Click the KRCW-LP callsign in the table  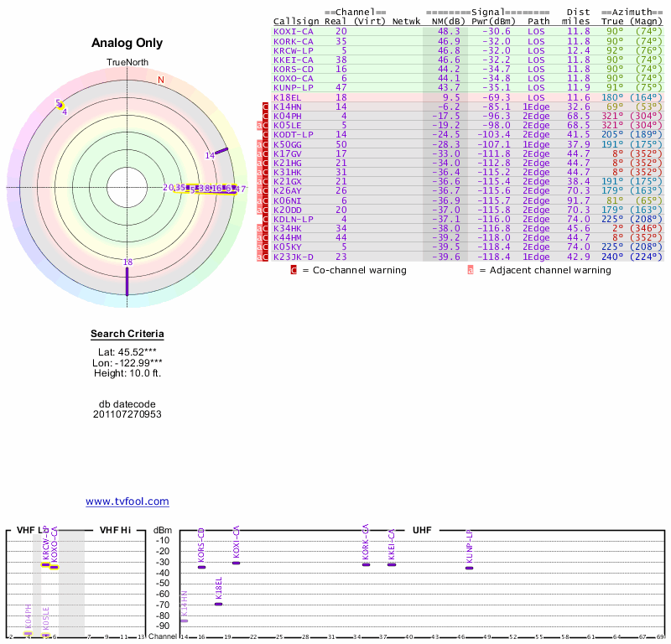point(294,50)
